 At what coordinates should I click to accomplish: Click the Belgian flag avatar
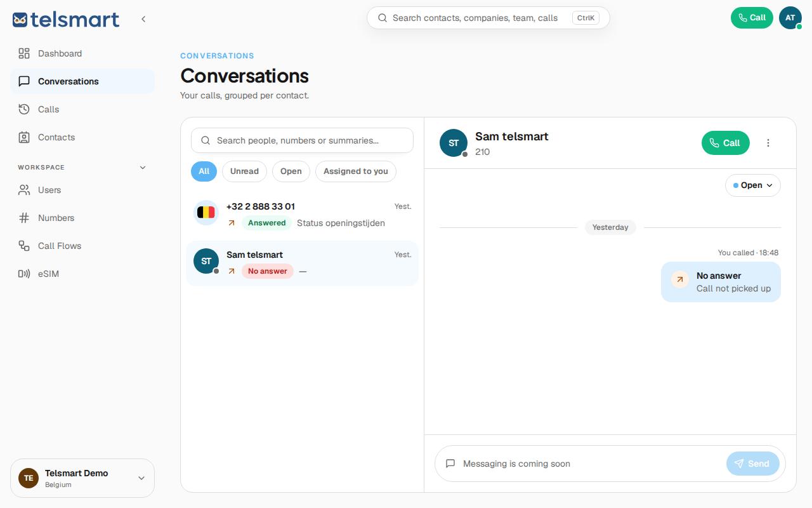206,213
